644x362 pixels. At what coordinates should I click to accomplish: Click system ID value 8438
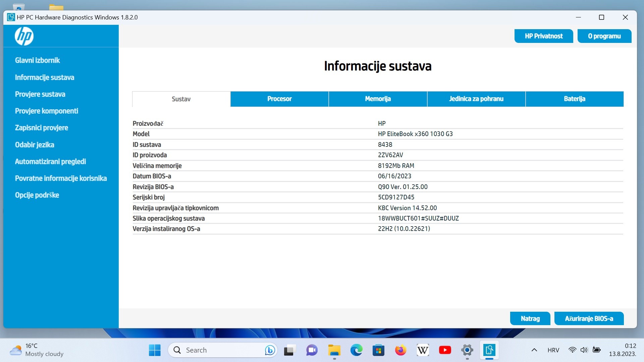point(385,145)
